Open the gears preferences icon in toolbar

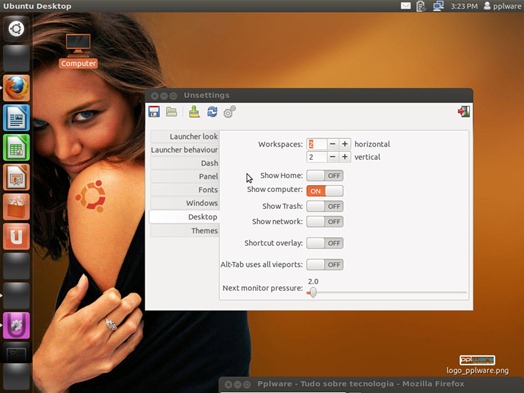click(230, 112)
